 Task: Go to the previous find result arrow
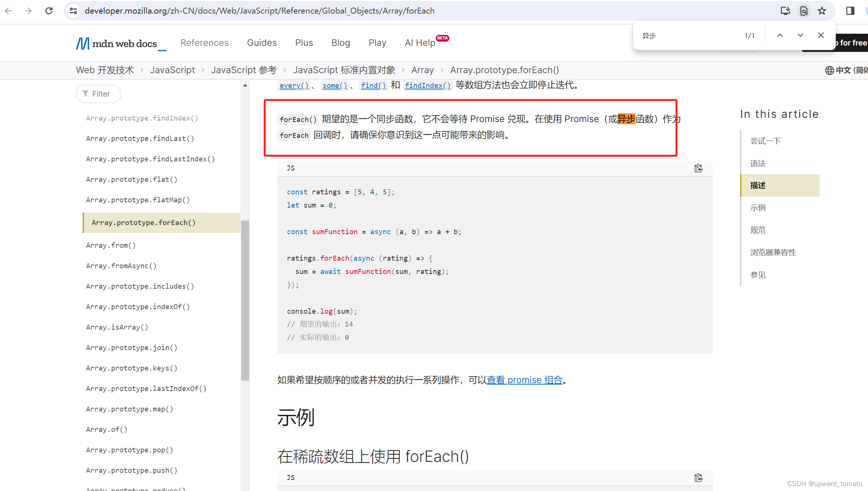(780, 35)
